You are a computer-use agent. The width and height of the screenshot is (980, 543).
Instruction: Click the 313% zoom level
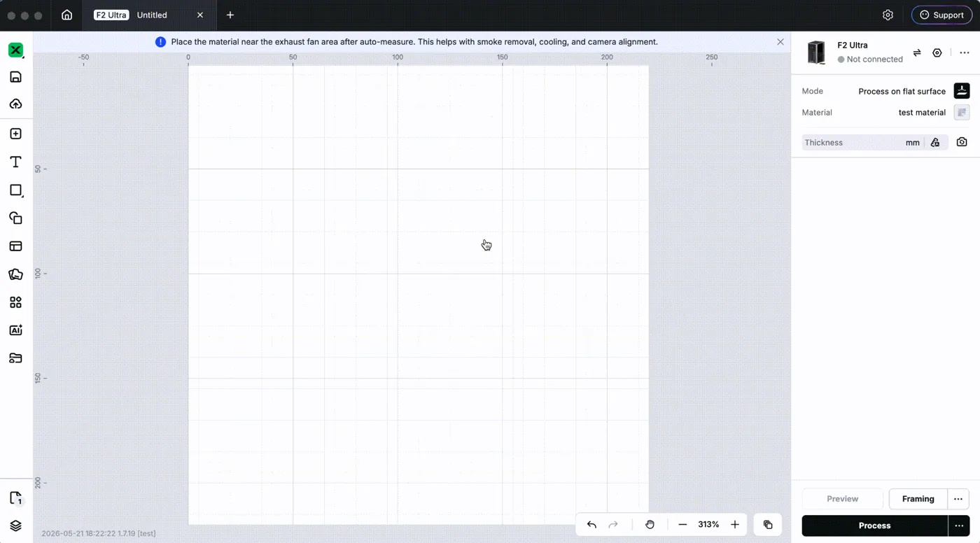(x=708, y=525)
